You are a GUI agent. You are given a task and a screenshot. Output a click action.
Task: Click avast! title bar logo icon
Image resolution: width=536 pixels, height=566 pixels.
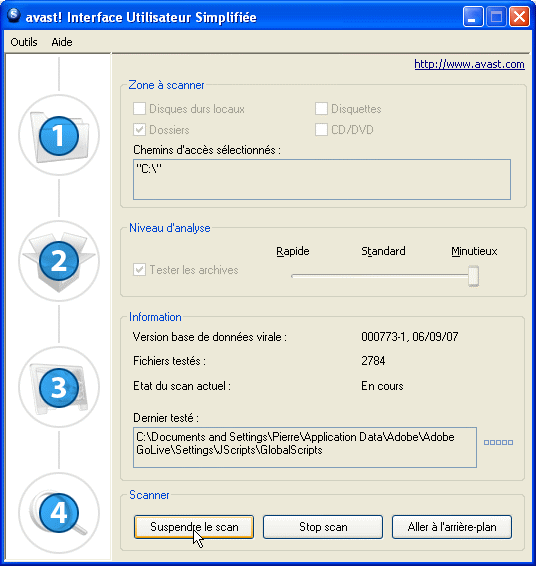(14, 16)
